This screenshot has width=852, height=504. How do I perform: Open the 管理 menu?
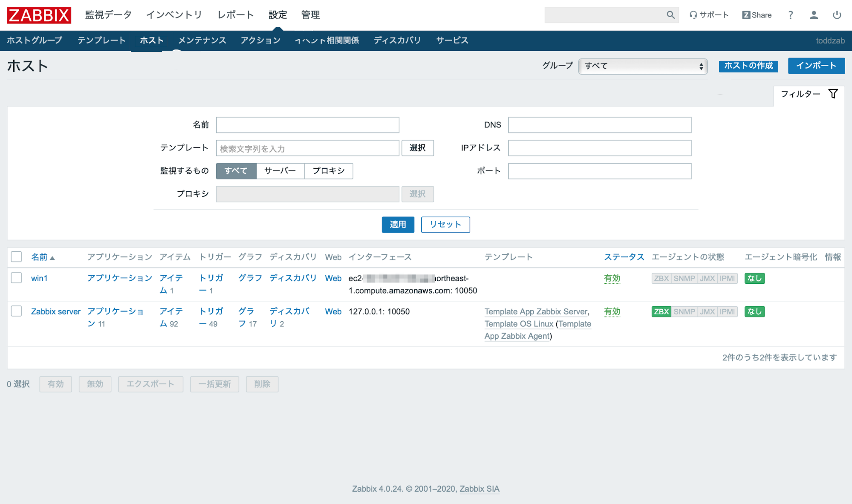coord(310,15)
